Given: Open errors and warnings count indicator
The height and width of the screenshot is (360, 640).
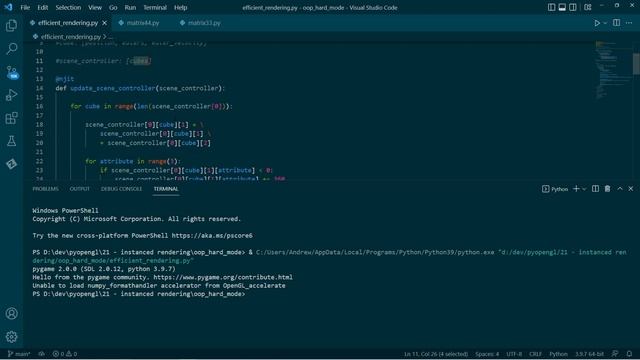Looking at the screenshot, I should pyautogui.click(x=64, y=354).
